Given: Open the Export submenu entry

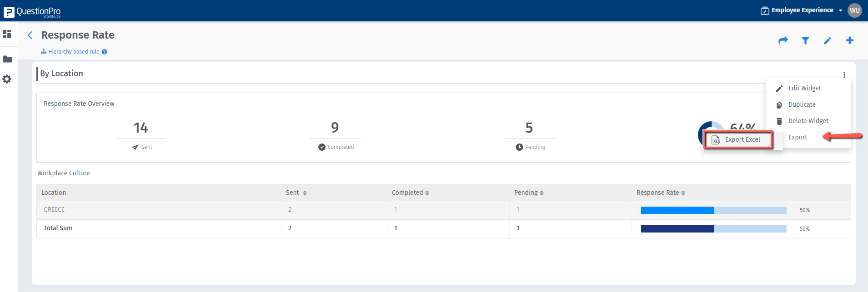Looking at the screenshot, I should pos(798,137).
